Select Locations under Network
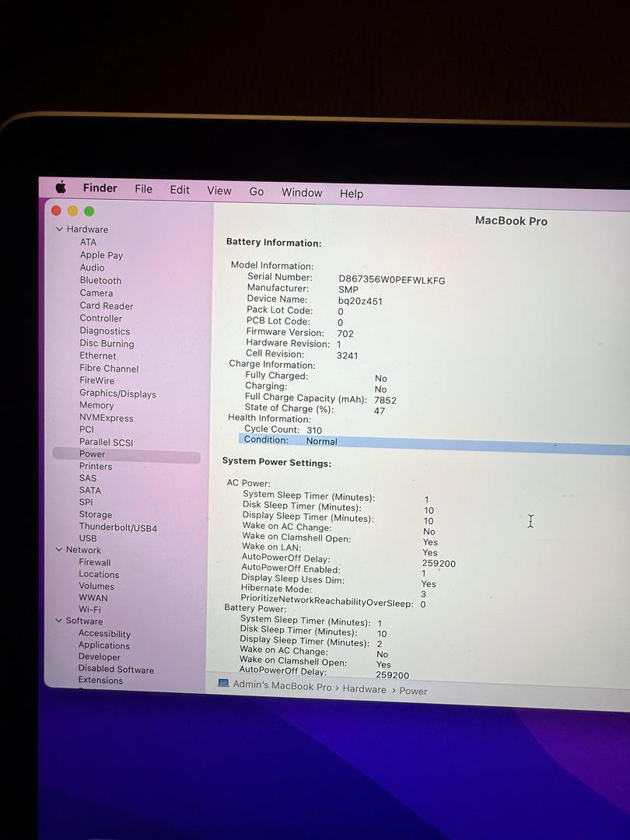The width and height of the screenshot is (630, 840). 99,574
